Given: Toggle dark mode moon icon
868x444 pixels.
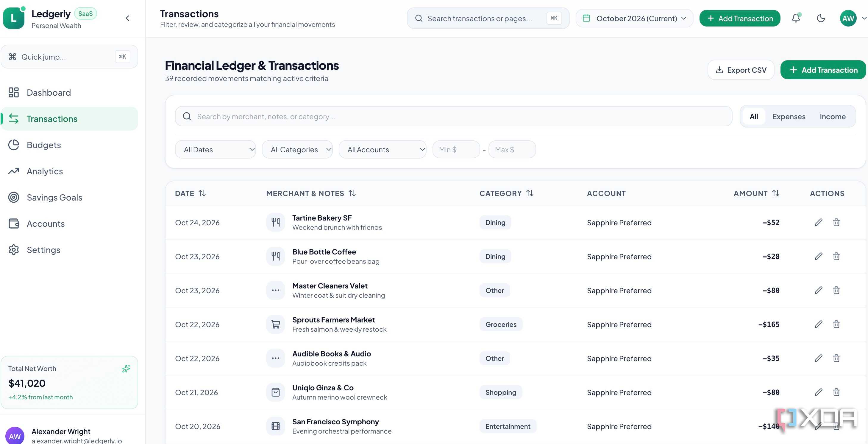Looking at the screenshot, I should pyautogui.click(x=821, y=18).
